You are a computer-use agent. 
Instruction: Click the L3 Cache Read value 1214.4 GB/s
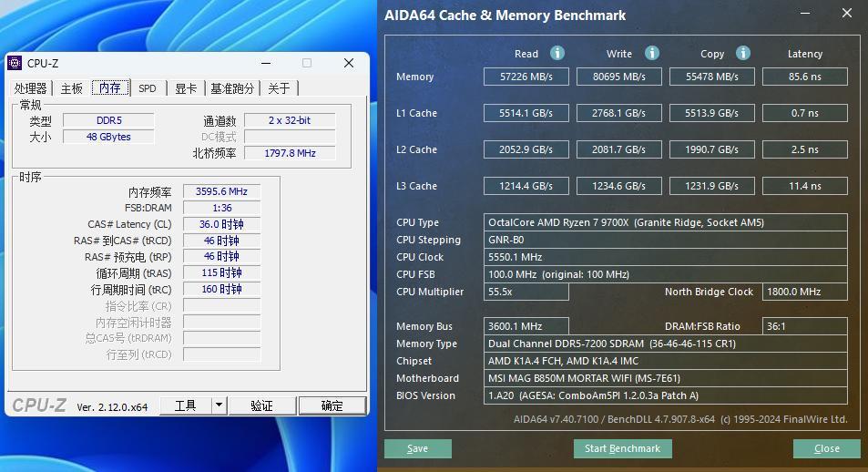[526, 186]
